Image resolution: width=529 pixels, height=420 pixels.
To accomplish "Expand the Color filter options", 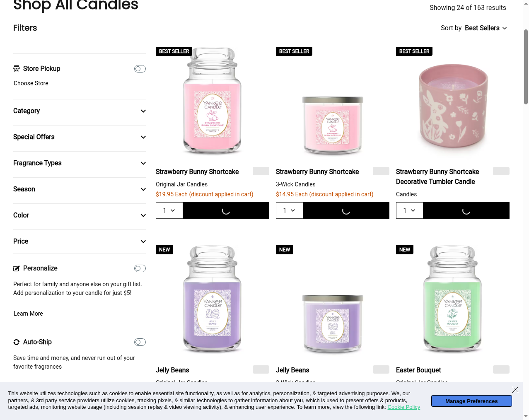I will (80, 215).
